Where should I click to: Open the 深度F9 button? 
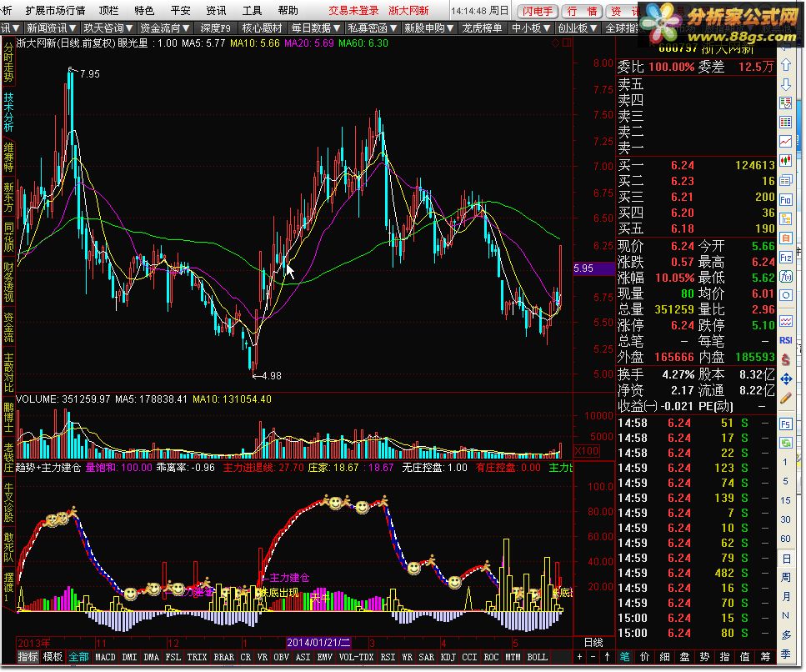(215, 28)
